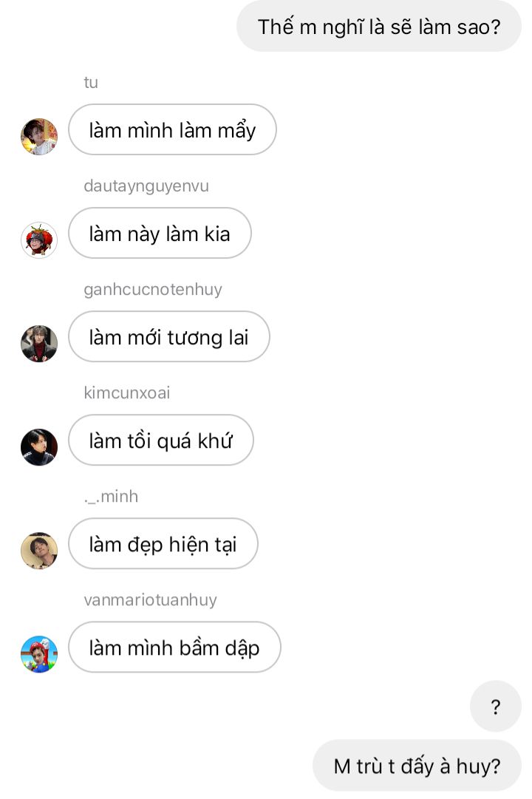Screen dimensions: 532x799
Task: Open tu's profile picture avatar
Action: 38,137
